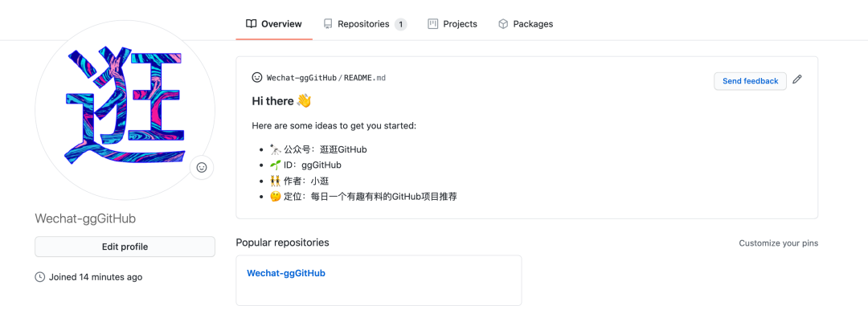Click the smiley icon beside README path
The width and height of the screenshot is (868, 322).
tap(257, 77)
